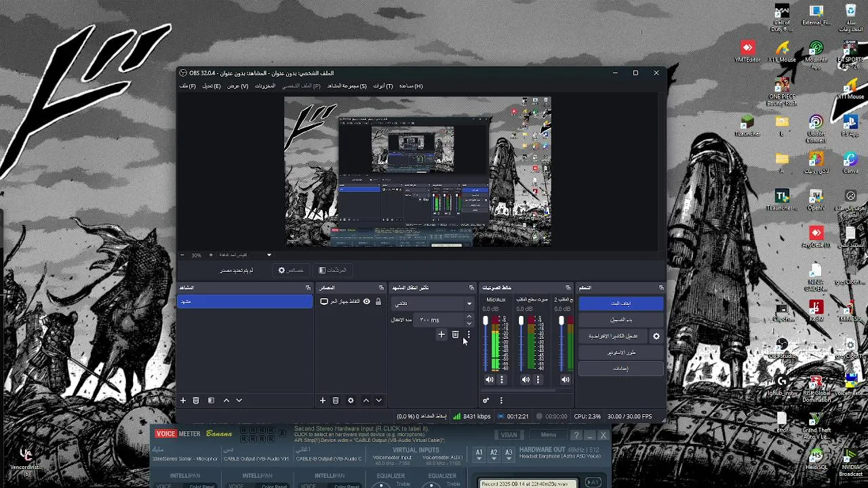Move source up arrow in Sources panel
The height and width of the screenshot is (488, 868).
tap(366, 401)
